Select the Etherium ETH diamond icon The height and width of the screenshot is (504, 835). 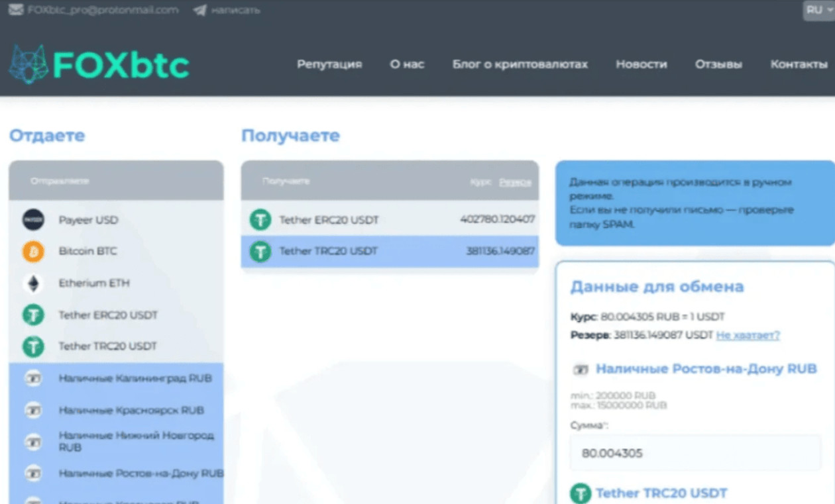tap(33, 283)
